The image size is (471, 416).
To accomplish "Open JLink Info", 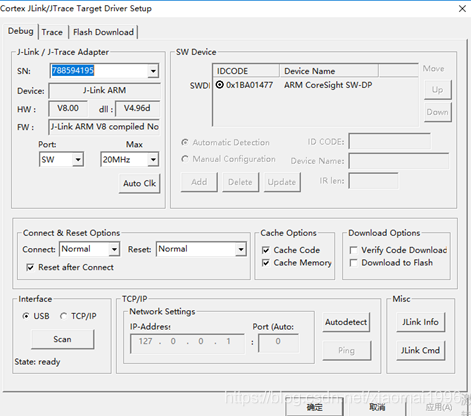I will tap(420, 322).
